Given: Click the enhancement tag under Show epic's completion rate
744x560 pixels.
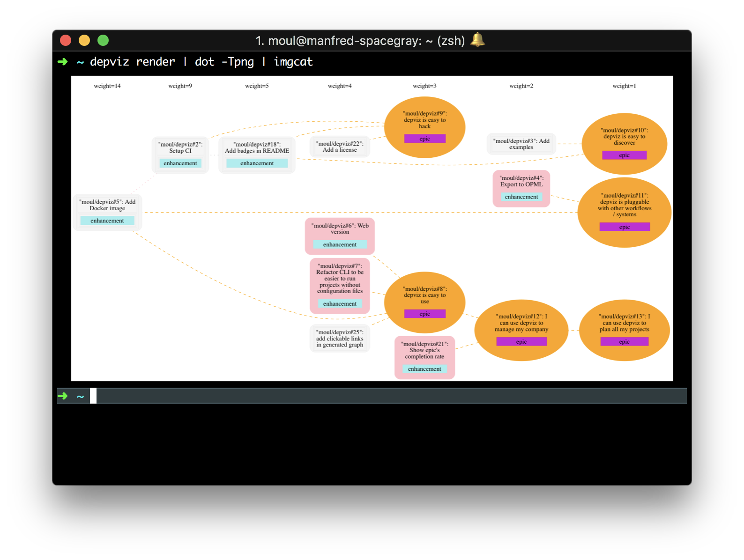Looking at the screenshot, I should pyautogui.click(x=425, y=369).
